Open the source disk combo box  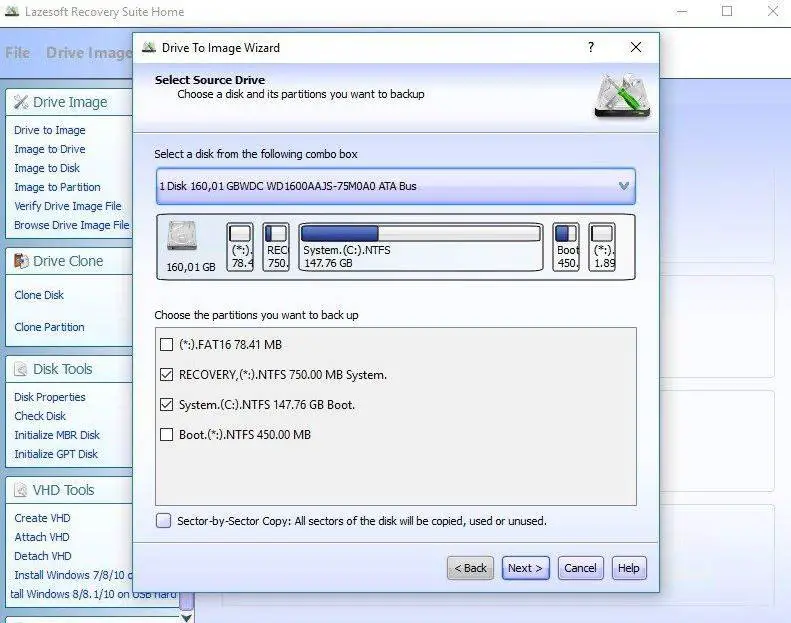point(396,186)
